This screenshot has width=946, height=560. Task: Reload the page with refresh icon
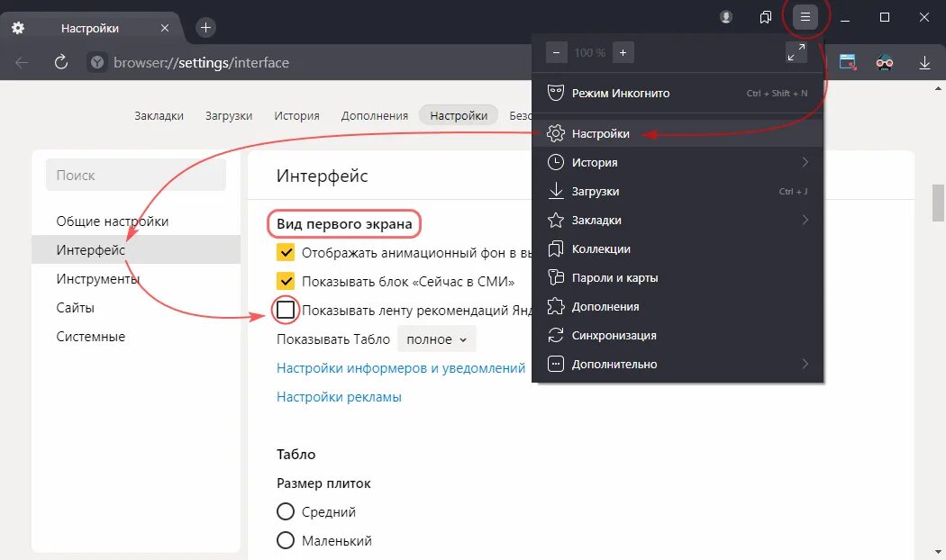click(61, 62)
